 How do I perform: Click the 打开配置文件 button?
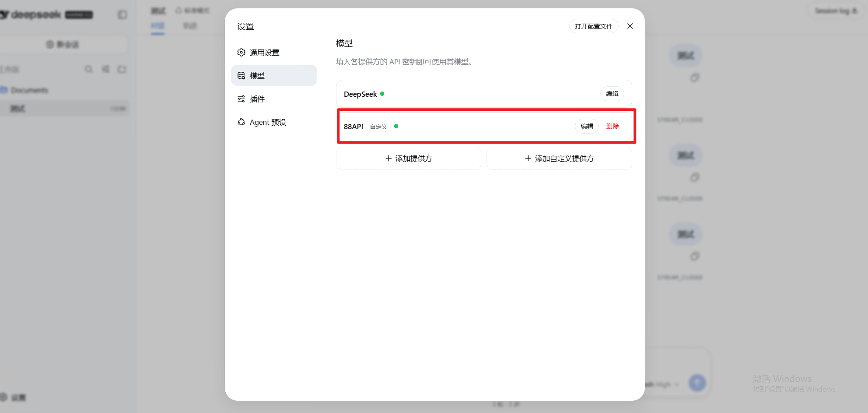[593, 26]
